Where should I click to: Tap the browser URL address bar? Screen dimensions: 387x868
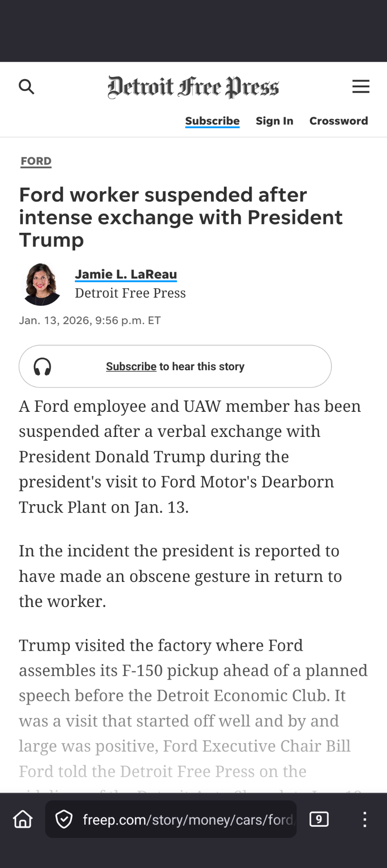[187, 820]
